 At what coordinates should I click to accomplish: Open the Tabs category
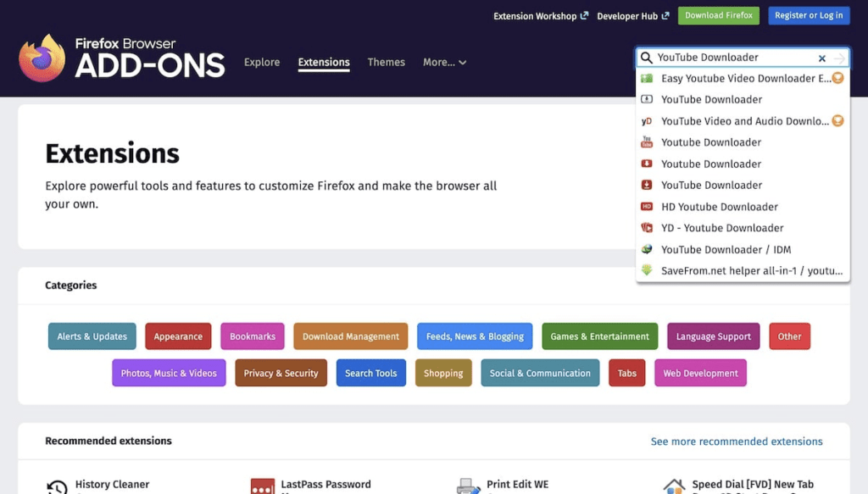tap(626, 373)
